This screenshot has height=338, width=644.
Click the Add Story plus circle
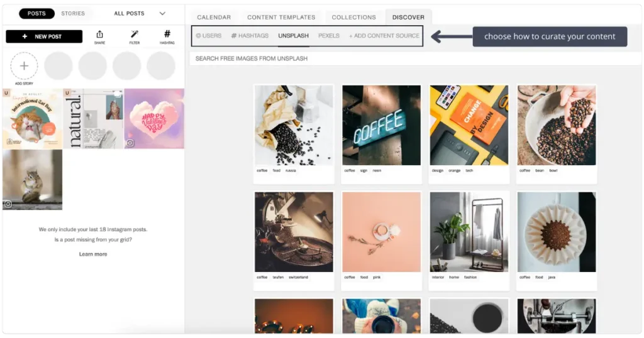[x=25, y=65]
